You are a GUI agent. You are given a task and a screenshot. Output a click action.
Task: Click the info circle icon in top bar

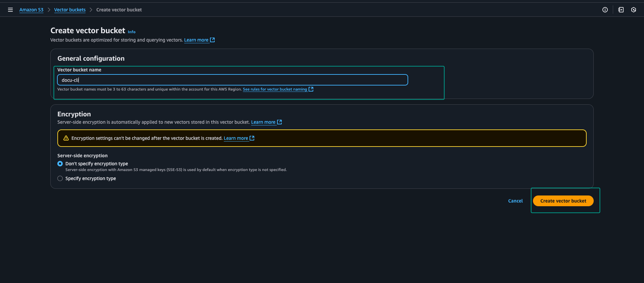pyautogui.click(x=605, y=10)
